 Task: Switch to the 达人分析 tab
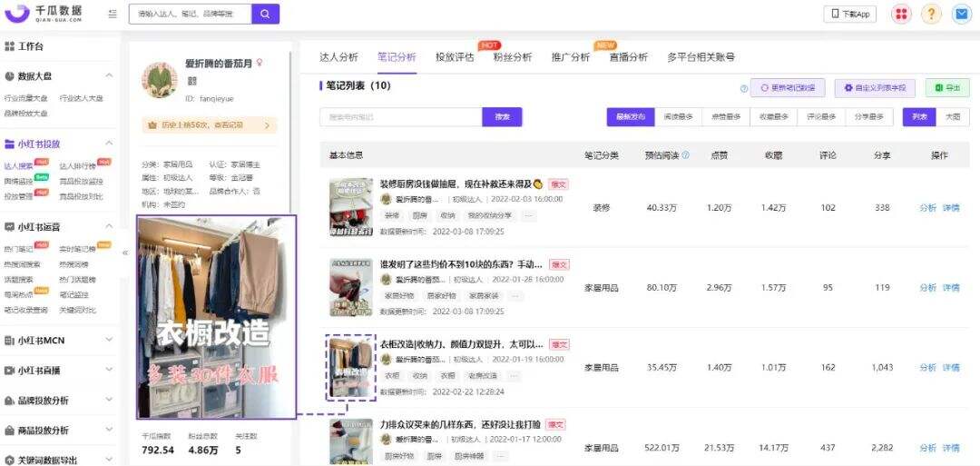click(338, 57)
